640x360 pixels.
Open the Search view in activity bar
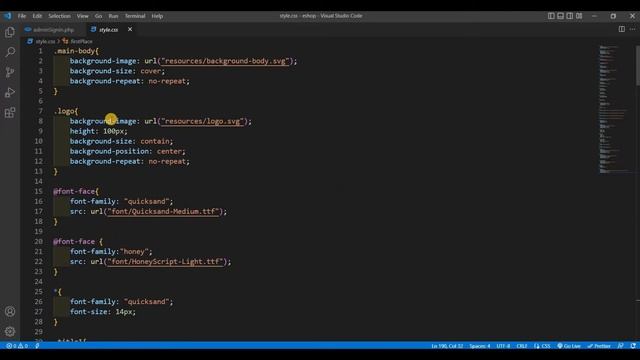coord(10,52)
